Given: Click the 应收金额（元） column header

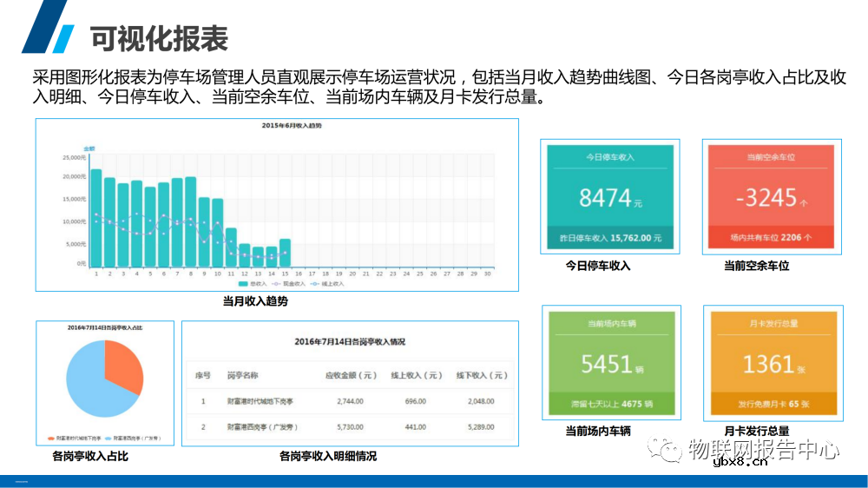Looking at the screenshot, I should tap(351, 375).
